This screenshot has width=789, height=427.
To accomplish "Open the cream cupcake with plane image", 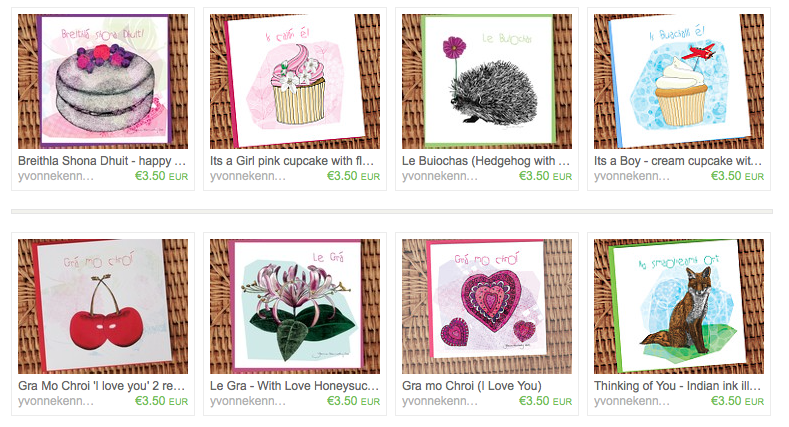I will click(x=679, y=81).
